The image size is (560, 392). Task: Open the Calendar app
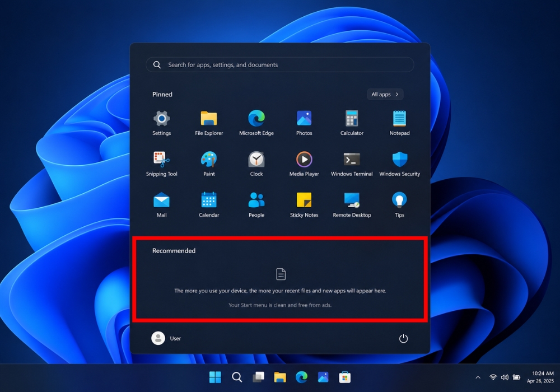[209, 205]
